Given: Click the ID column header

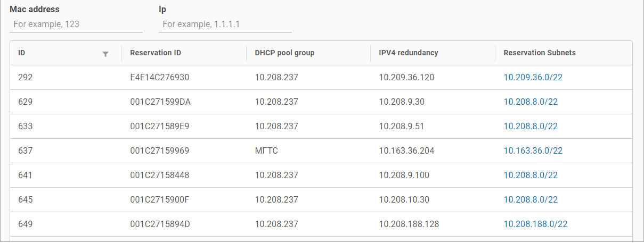Looking at the screenshot, I should coord(22,53).
